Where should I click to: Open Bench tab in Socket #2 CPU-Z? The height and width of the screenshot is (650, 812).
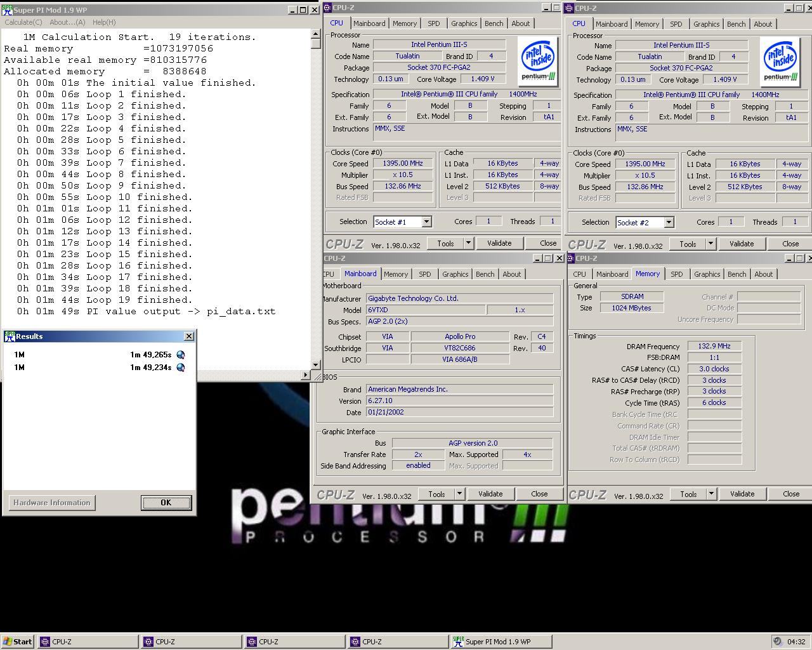(736, 24)
